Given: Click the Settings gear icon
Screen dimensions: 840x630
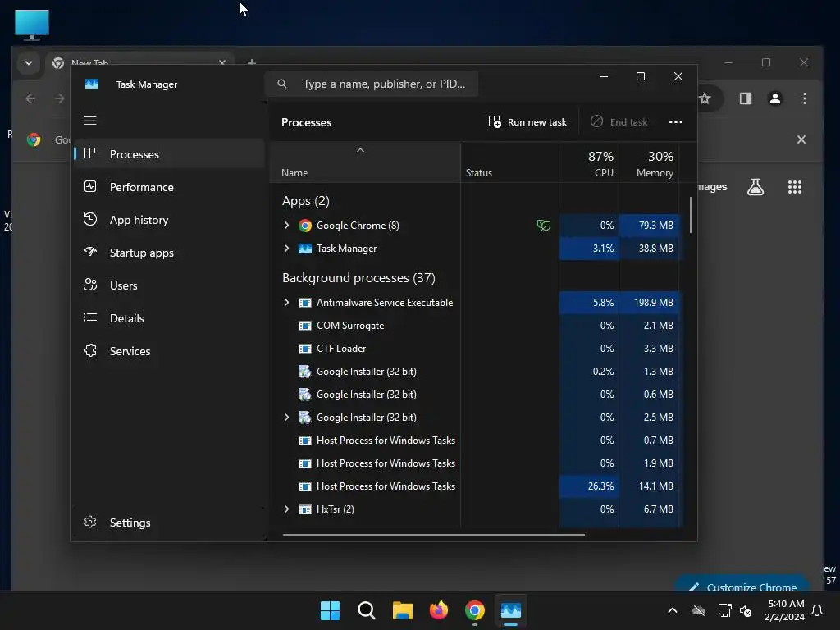Looking at the screenshot, I should [90, 522].
